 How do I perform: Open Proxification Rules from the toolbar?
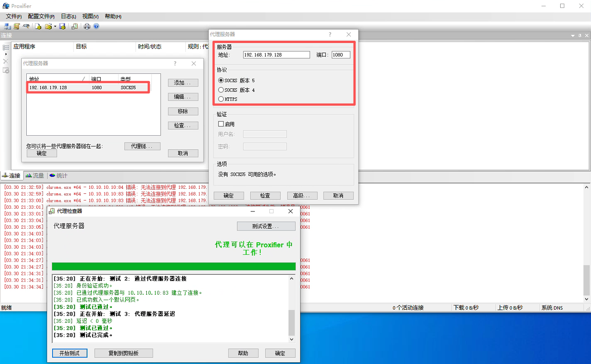17,26
